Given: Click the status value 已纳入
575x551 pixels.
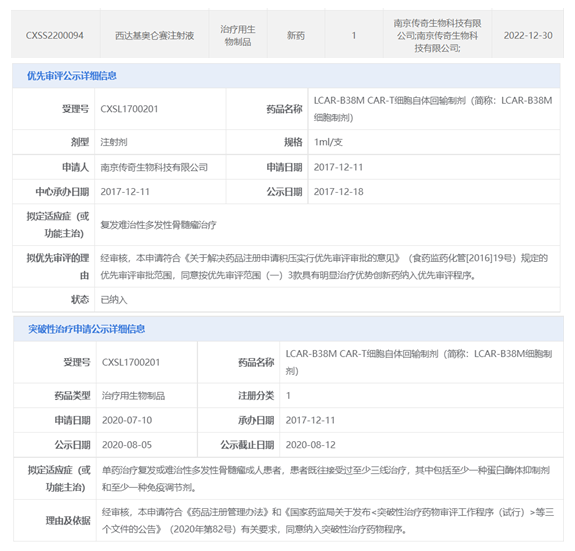Looking at the screenshot, I should (x=114, y=300).
